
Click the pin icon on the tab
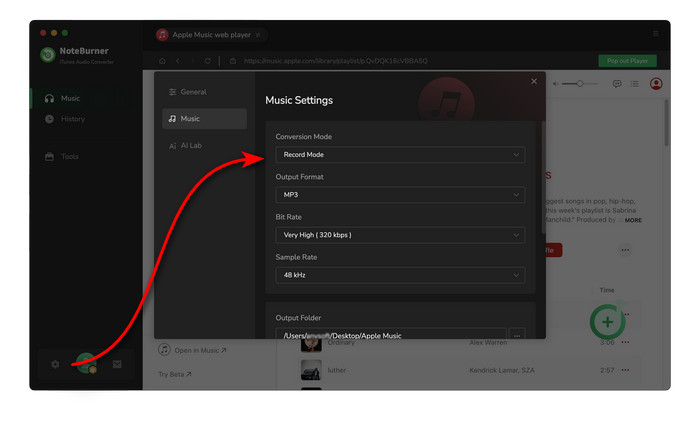point(258,35)
